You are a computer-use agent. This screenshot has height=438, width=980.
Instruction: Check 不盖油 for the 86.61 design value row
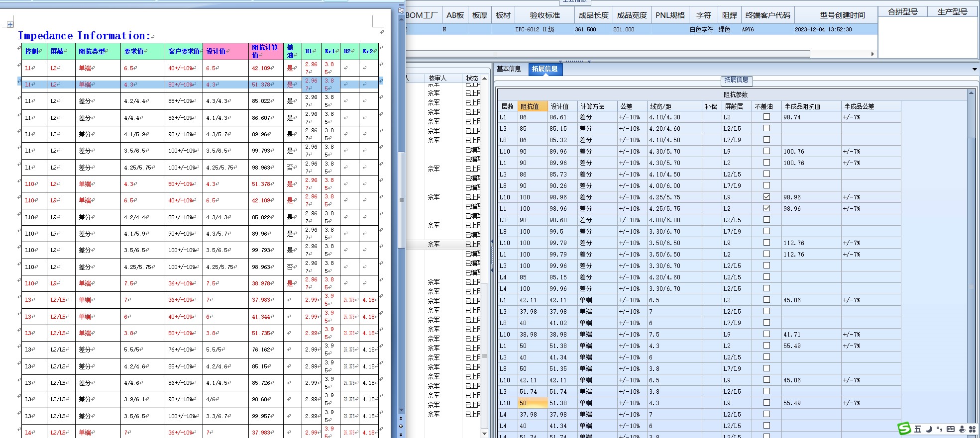pyautogui.click(x=766, y=117)
